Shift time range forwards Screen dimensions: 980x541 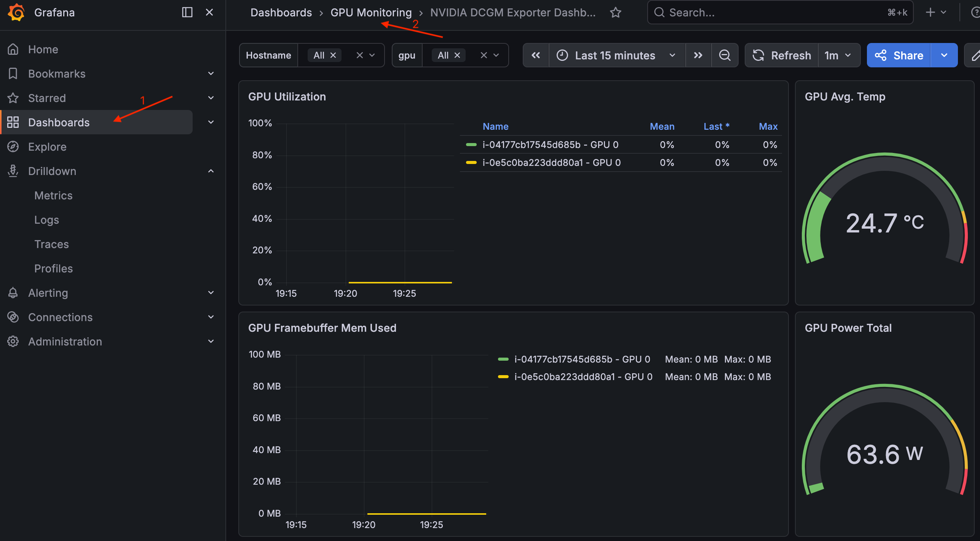point(698,56)
